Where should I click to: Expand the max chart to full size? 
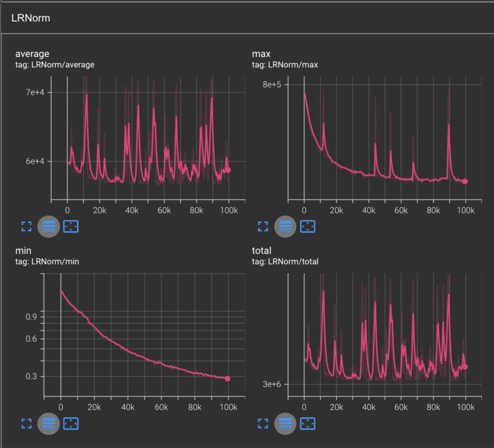pos(263,226)
